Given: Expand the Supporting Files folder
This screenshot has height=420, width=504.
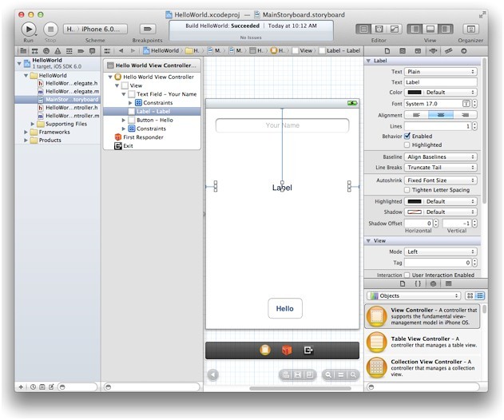Looking at the screenshot, I should tap(33, 124).
